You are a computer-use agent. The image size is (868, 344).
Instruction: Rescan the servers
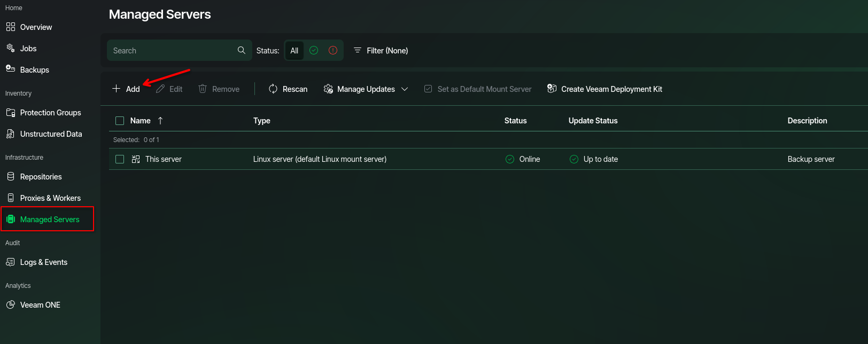coord(288,89)
